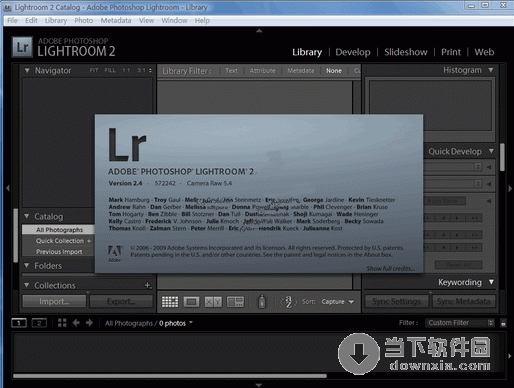Screen dimensions: 514x388
Task: Expand the Folders panel
Action: [x=27, y=265]
